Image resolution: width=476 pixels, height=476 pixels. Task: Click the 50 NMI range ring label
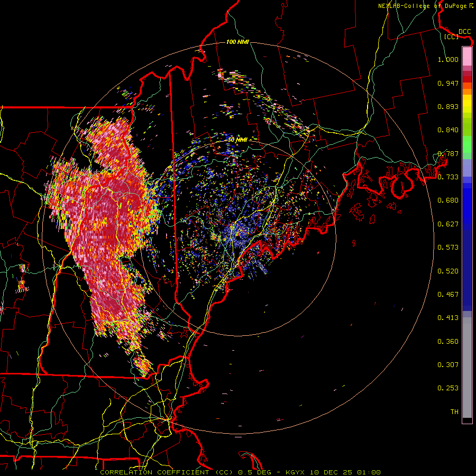(237, 140)
